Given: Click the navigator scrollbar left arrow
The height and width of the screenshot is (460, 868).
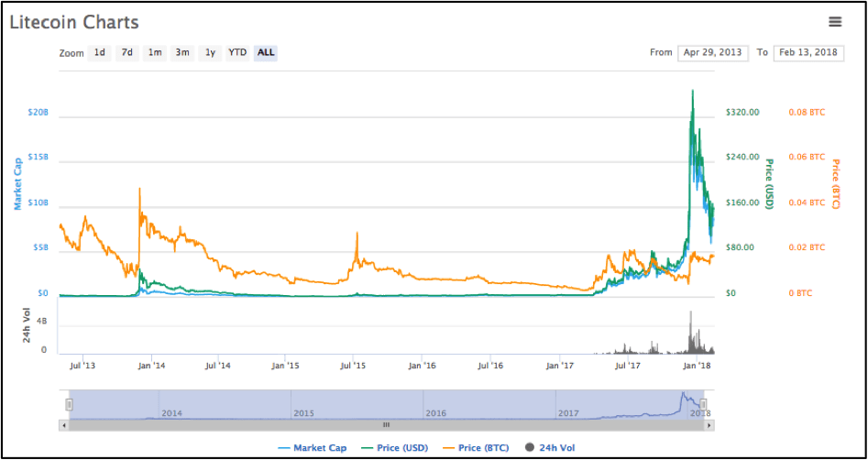Looking at the screenshot, I should click(63, 425).
